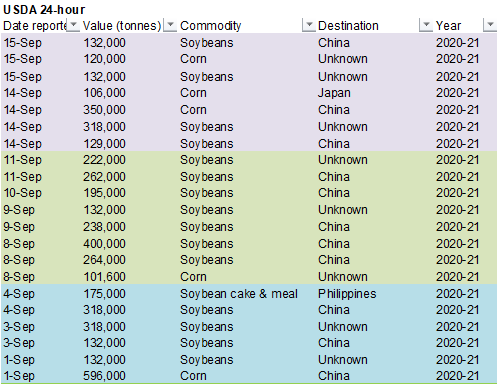Open the Destination column filter dropdown
This screenshot has height=385, width=499.
(426, 25)
